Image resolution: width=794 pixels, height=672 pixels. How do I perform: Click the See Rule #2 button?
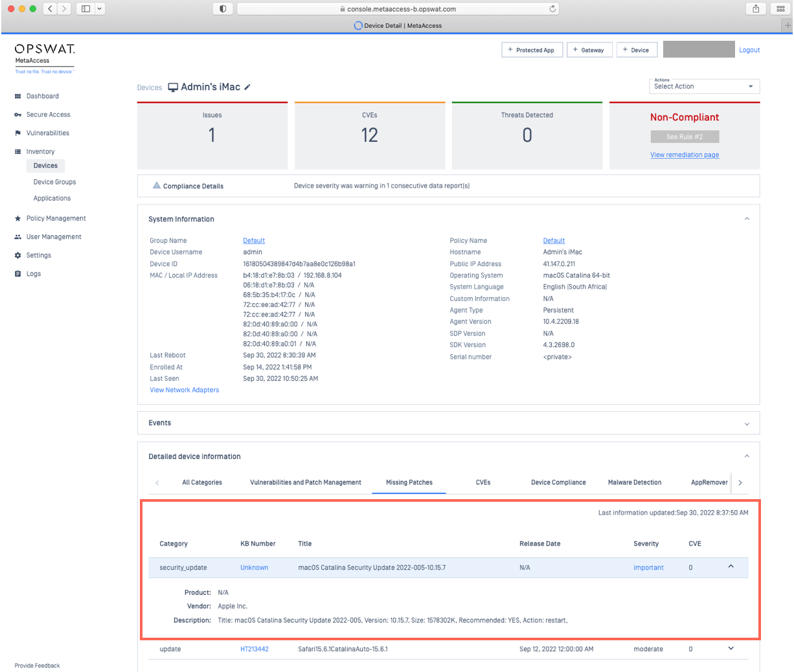[685, 137]
